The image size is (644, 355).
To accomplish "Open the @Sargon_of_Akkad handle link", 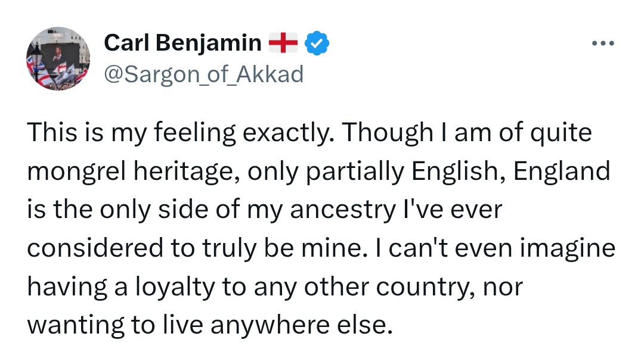I will pyautogui.click(x=203, y=74).
